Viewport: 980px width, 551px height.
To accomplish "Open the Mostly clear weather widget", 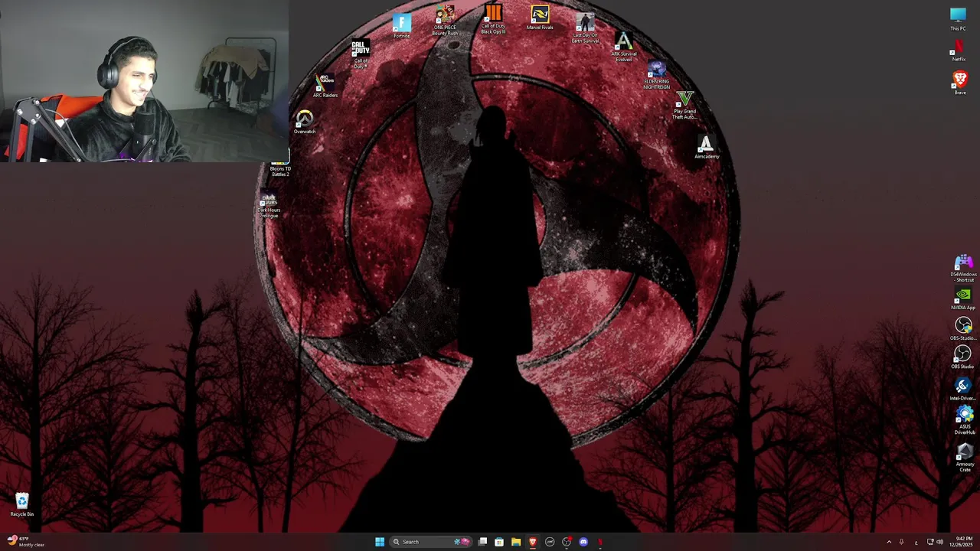I will [25, 542].
